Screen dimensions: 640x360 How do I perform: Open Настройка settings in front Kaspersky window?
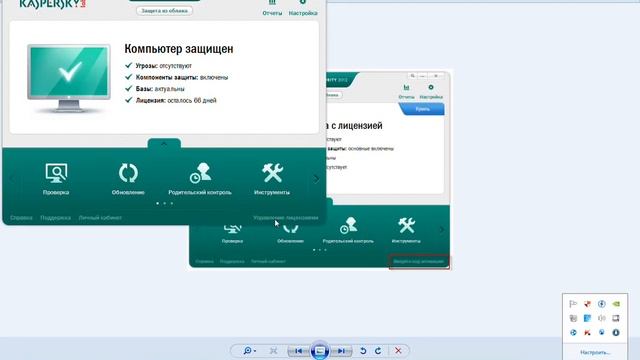pyautogui.click(x=303, y=8)
